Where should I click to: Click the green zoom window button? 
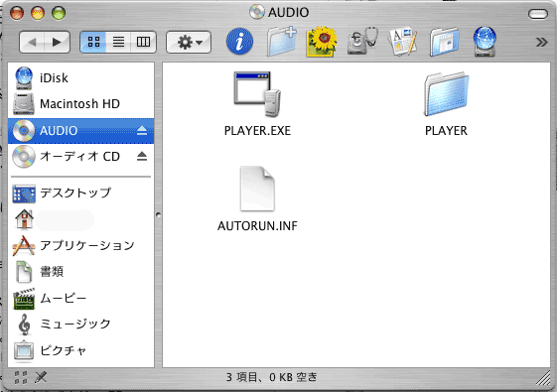pos(59,13)
